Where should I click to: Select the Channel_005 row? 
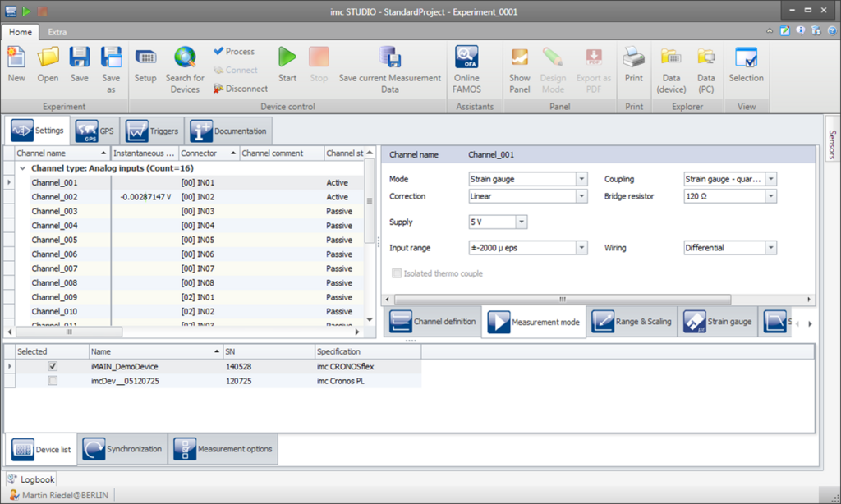(x=54, y=240)
